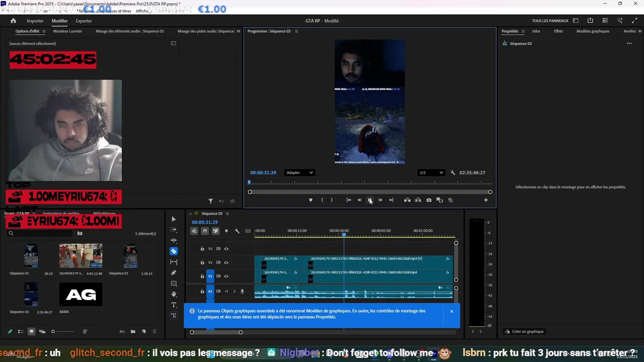Select the Type tool
The height and width of the screenshot is (362, 644).
pos(174,305)
